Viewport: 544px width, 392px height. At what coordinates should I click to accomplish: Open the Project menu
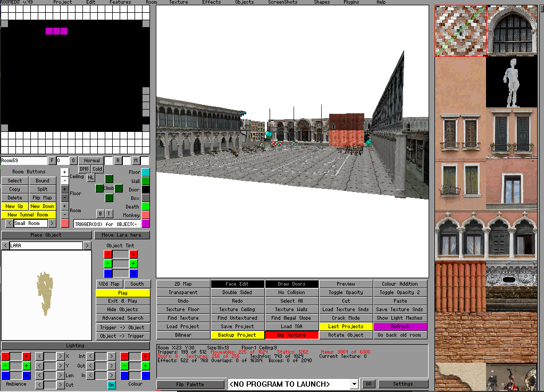point(62,2)
